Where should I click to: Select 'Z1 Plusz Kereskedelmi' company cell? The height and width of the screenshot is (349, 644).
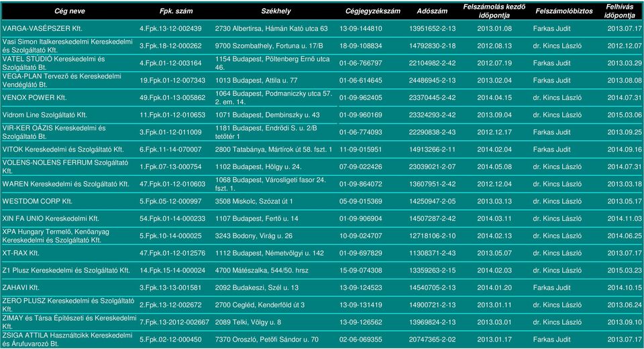(66, 270)
